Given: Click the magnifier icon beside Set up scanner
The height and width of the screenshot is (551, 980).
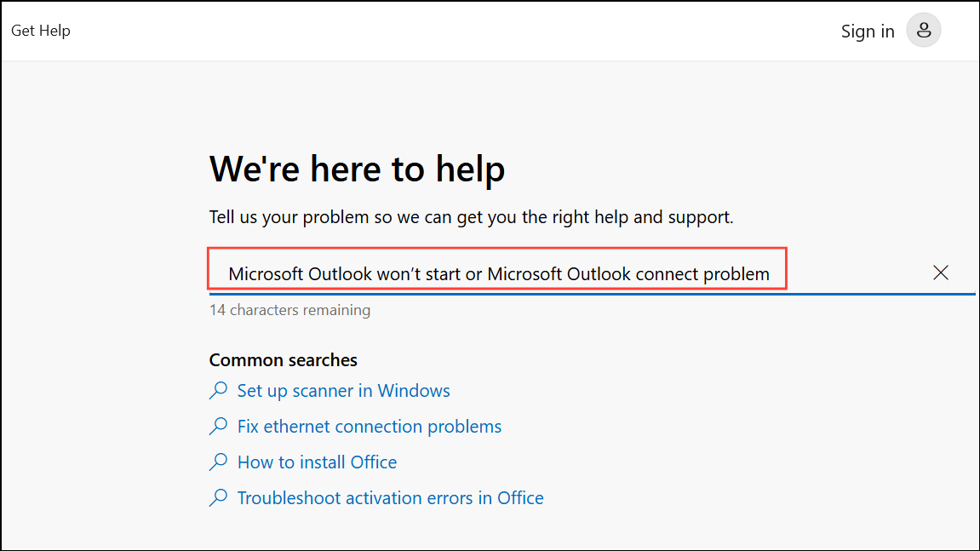Looking at the screenshot, I should [x=218, y=390].
